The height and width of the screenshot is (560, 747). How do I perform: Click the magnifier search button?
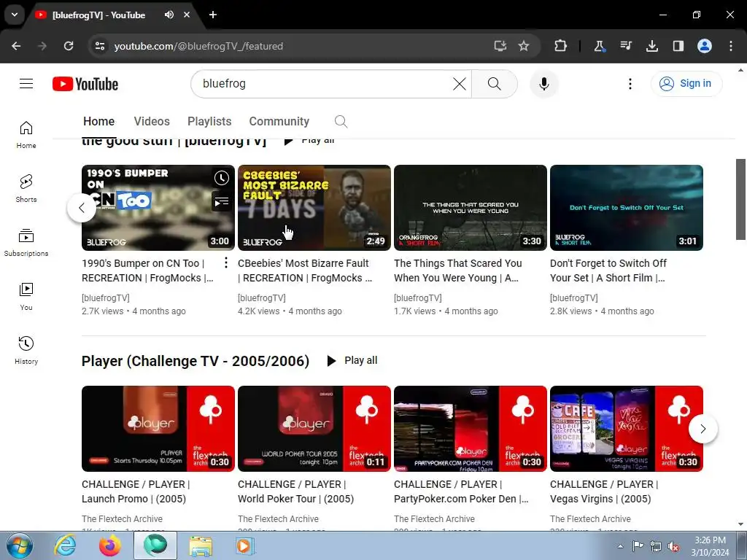pos(495,84)
